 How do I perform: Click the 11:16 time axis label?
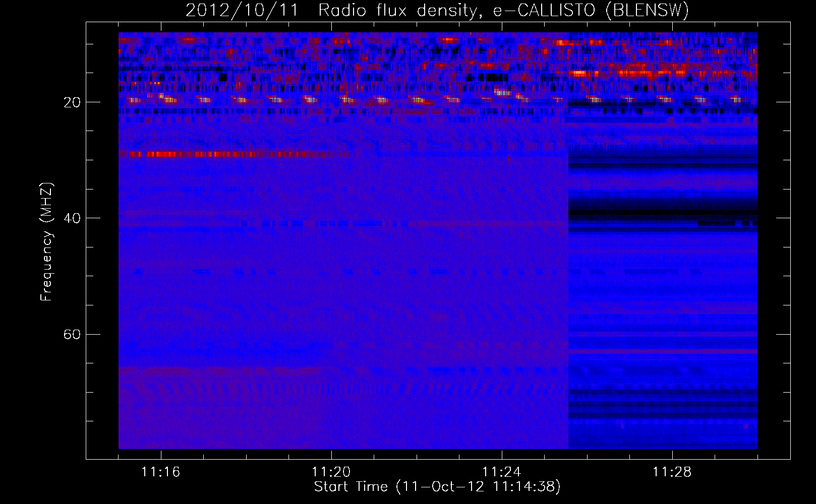[x=161, y=472]
